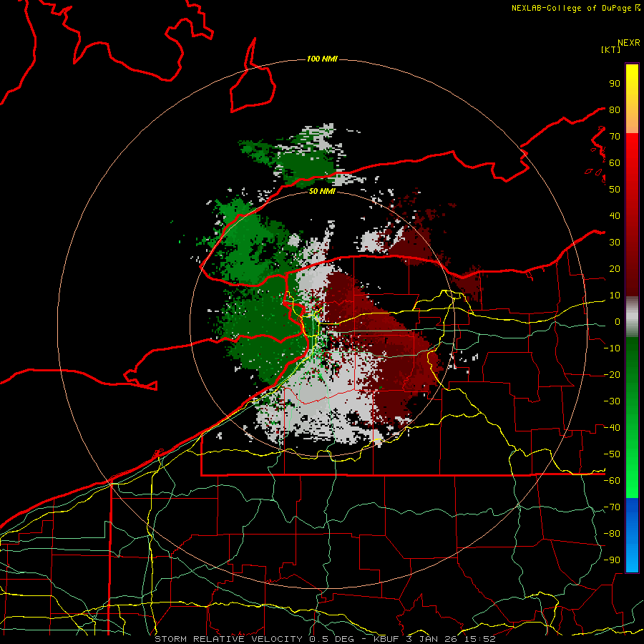
Task: Click the 80 value on the velocity scale
Action: [x=615, y=109]
